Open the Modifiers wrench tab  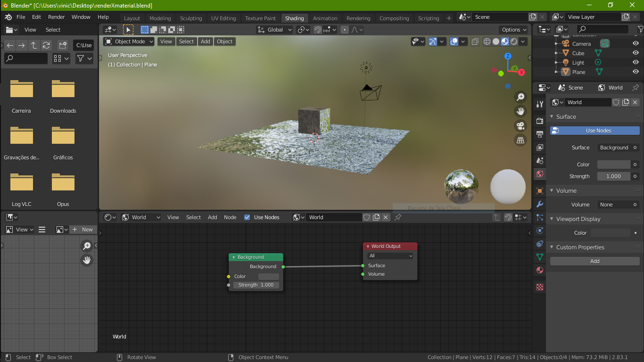(x=540, y=204)
